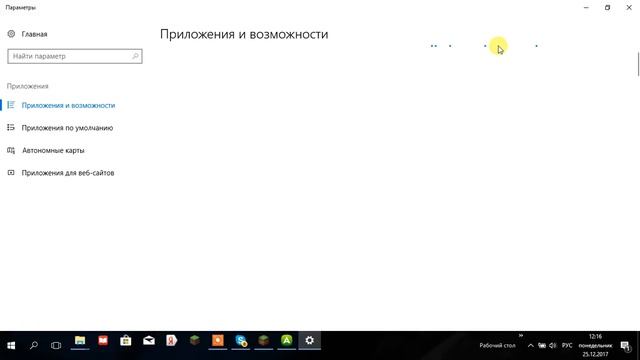The image size is (640, 360).
Task: Click the vertical scrollbar thumb of the settings page
Action: (x=638, y=64)
